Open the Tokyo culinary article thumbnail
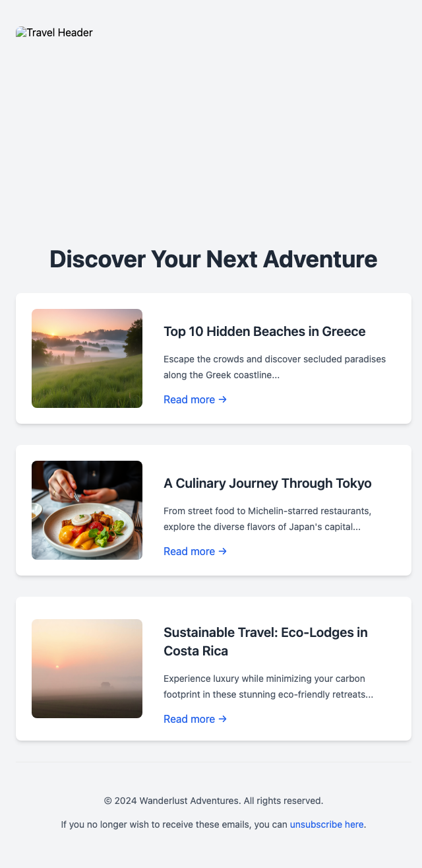 click(86, 510)
